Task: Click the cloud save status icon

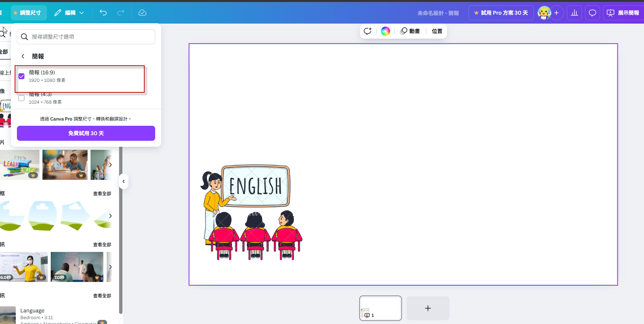Action: [x=142, y=13]
